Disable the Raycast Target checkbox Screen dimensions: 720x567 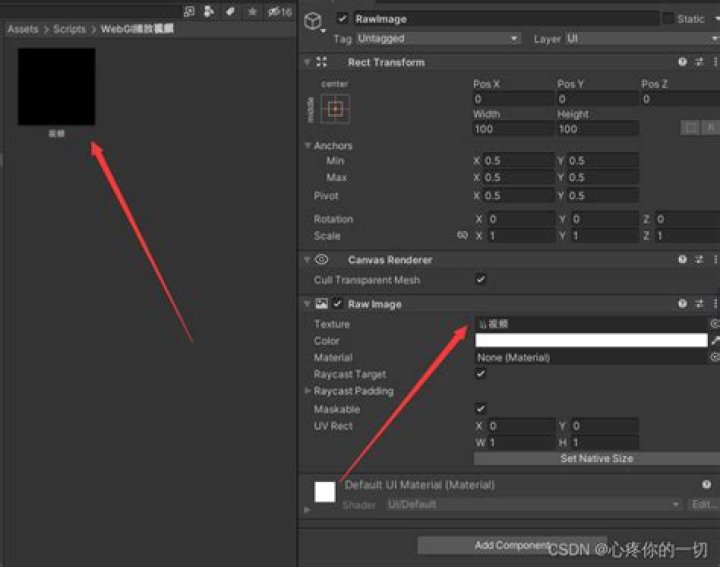[480, 373]
